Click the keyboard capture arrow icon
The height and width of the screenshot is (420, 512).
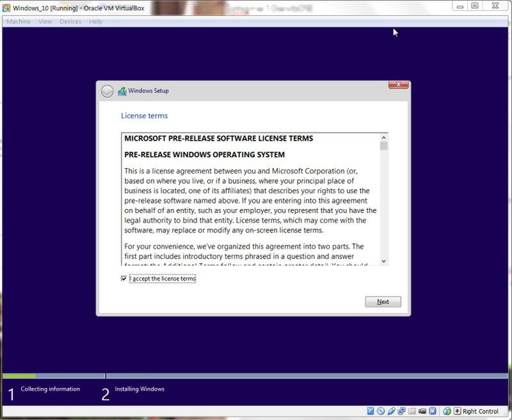coord(458,411)
